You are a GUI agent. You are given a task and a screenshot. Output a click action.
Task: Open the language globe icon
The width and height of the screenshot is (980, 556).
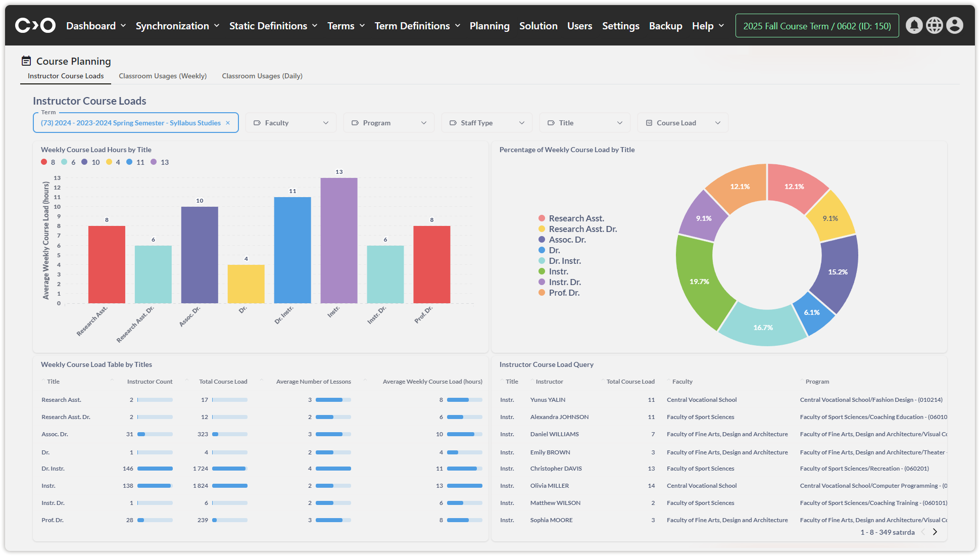point(934,25)
